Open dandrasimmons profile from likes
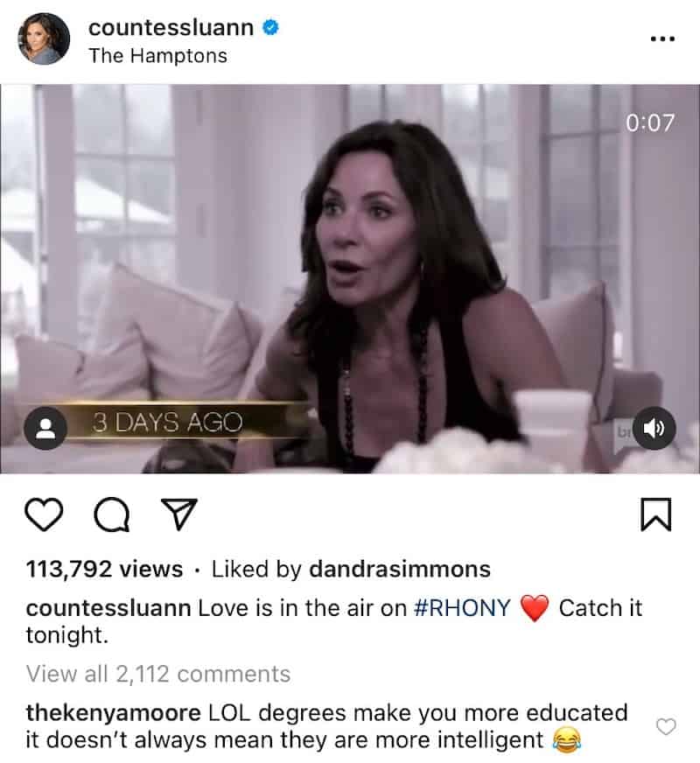This screenshot has width=700, height=763. pos(400,569)
